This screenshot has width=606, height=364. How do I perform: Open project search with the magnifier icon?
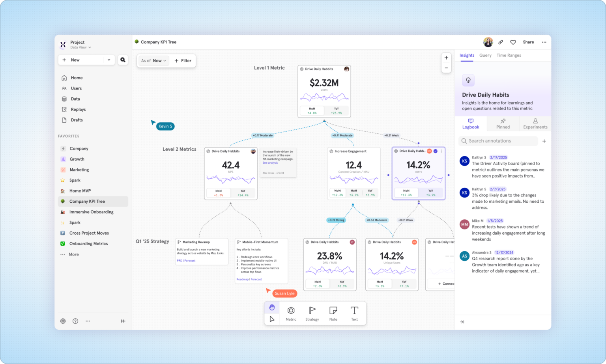click(x=123, y=60)
